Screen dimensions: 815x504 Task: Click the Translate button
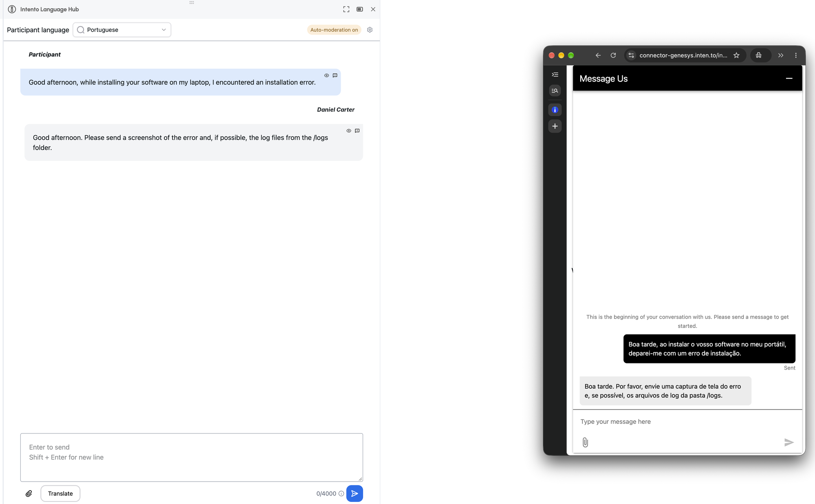coord(60,493)
